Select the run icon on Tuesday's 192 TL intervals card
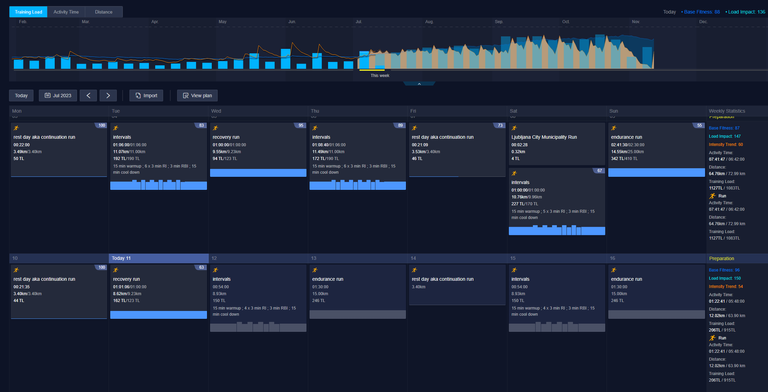 click(116, 128)
